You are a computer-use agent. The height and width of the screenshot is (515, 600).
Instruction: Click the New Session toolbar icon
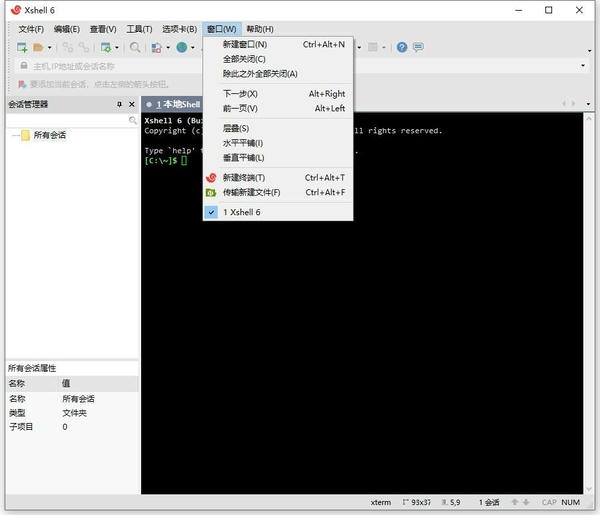point(22,47)
